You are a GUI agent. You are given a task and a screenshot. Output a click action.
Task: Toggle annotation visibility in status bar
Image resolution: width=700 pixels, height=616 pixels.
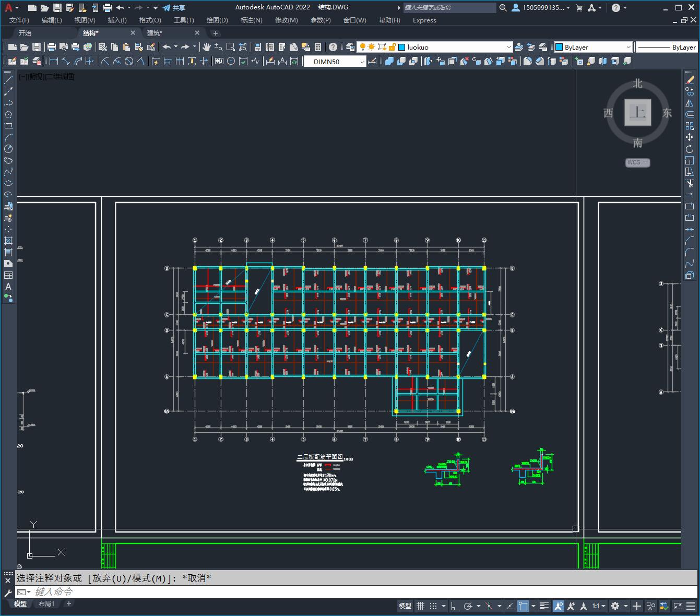(x=559, y=606)
